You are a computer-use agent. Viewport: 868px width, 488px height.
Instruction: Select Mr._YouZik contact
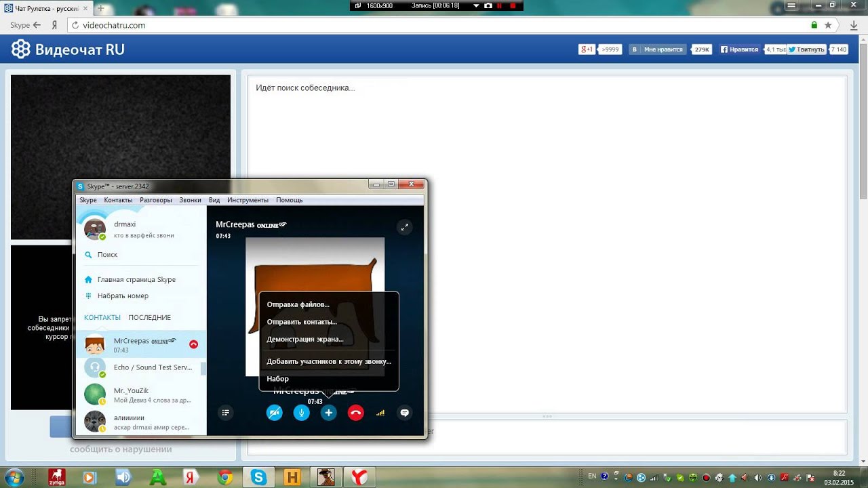pyautogui.click(x=140, y=395)
